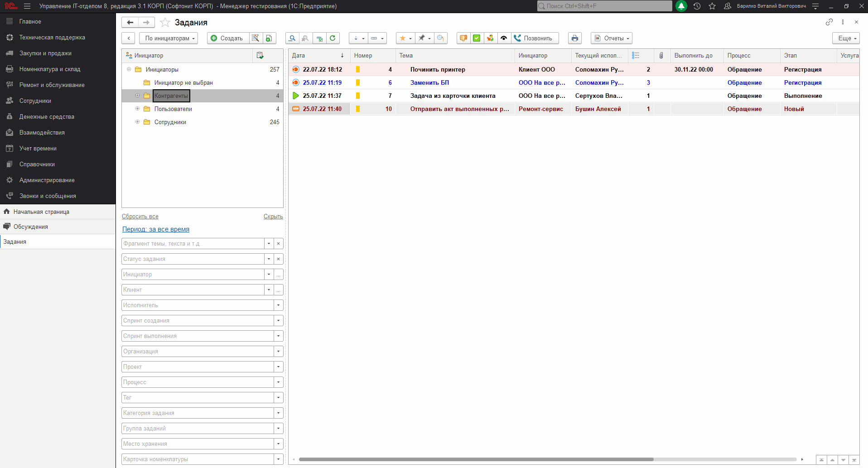Switch to the Обсуждения tab

(x=30, y=227)
